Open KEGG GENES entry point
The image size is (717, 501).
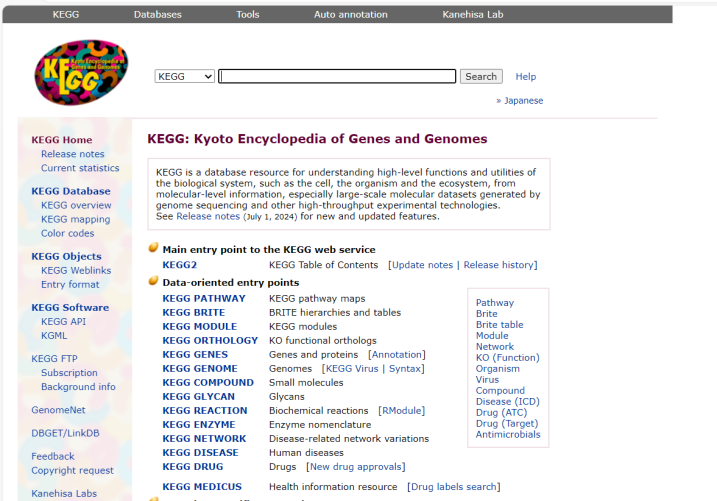(x=195, y=355)
